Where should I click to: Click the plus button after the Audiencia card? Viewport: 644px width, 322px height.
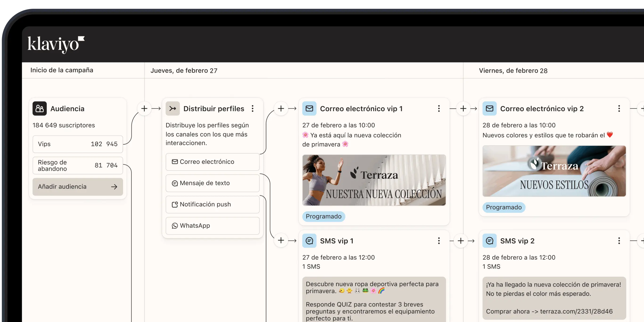point(144,108)
